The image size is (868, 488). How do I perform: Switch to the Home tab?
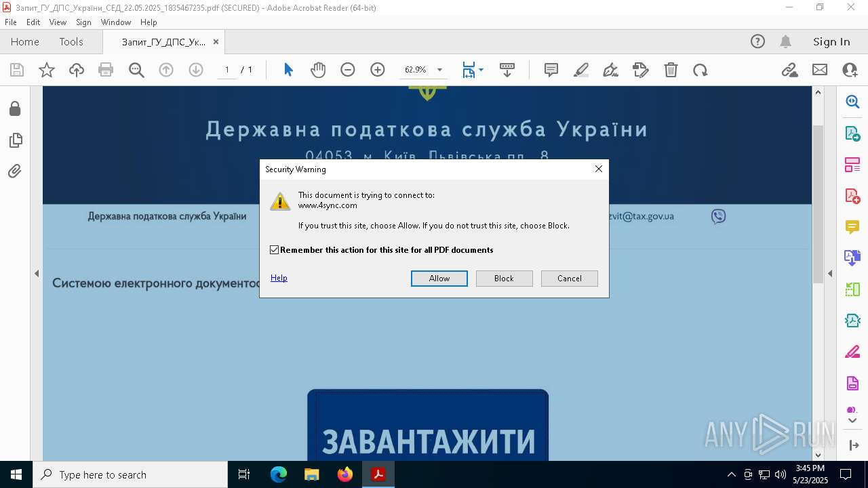25,41
